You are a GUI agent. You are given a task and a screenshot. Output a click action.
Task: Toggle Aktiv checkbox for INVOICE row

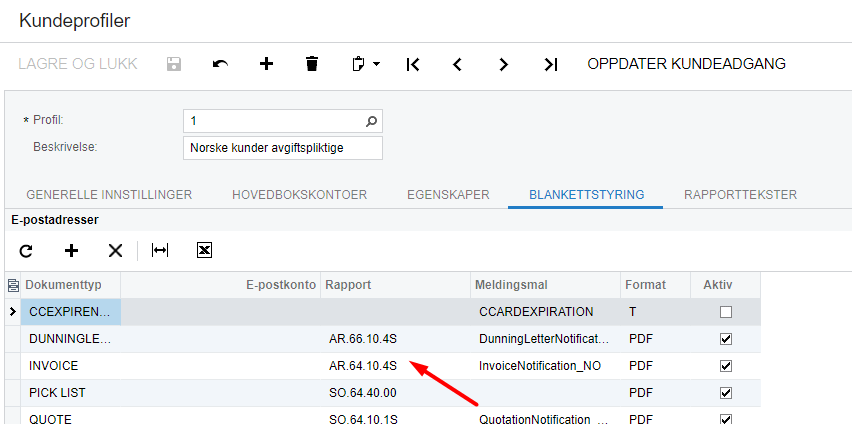coord(725,366)
